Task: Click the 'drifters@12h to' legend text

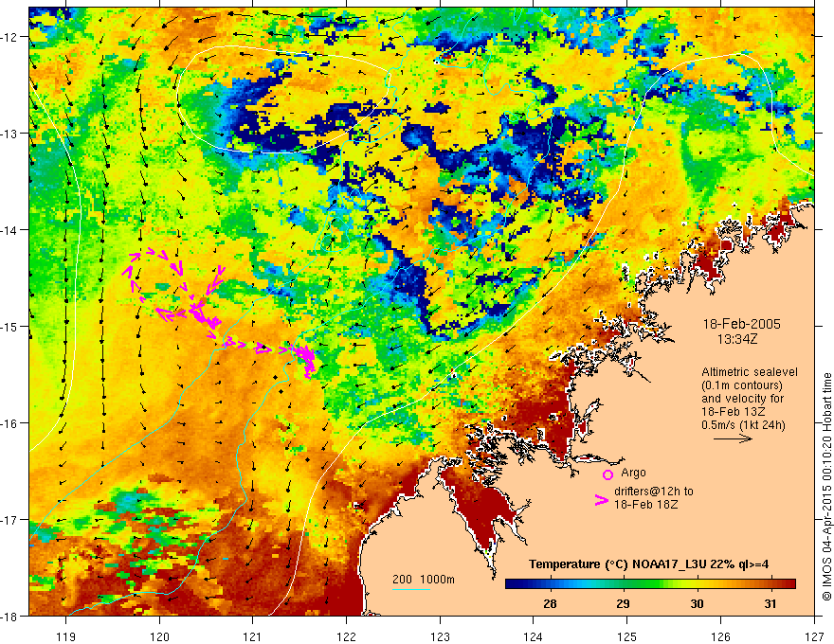Action: pyautogui.click(x=654, y=491)
